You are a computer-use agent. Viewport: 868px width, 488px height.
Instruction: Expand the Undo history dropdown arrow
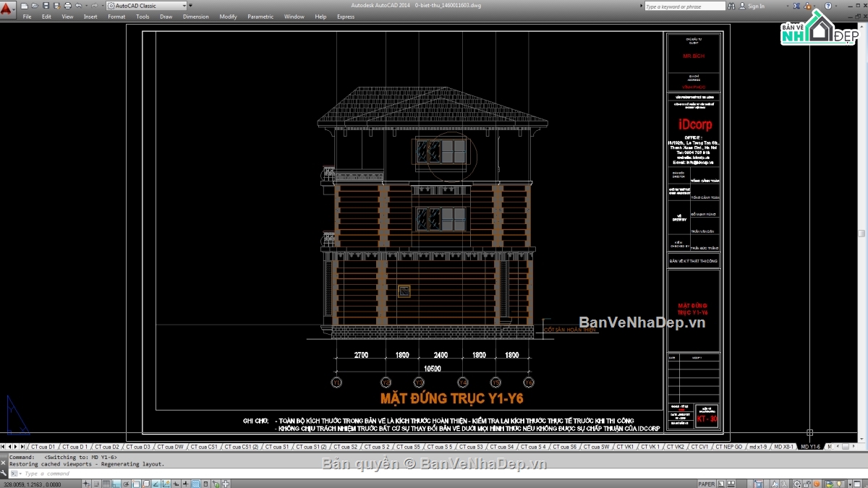86,6
